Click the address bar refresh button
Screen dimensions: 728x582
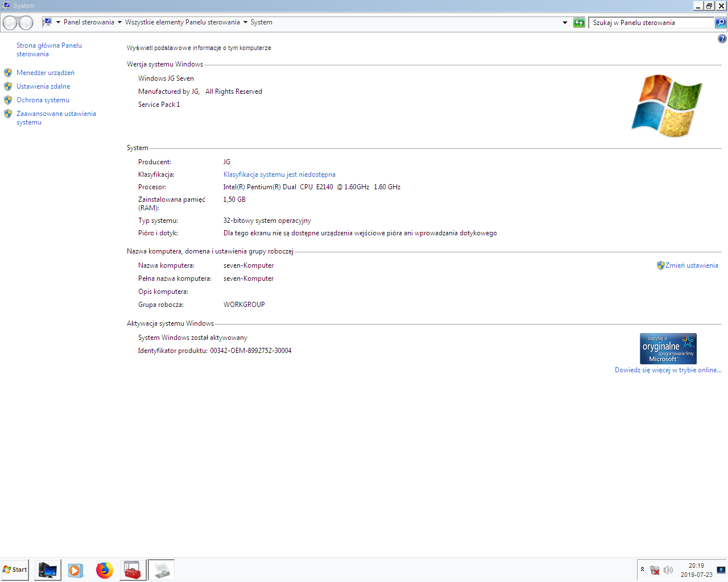click(579, 23)
